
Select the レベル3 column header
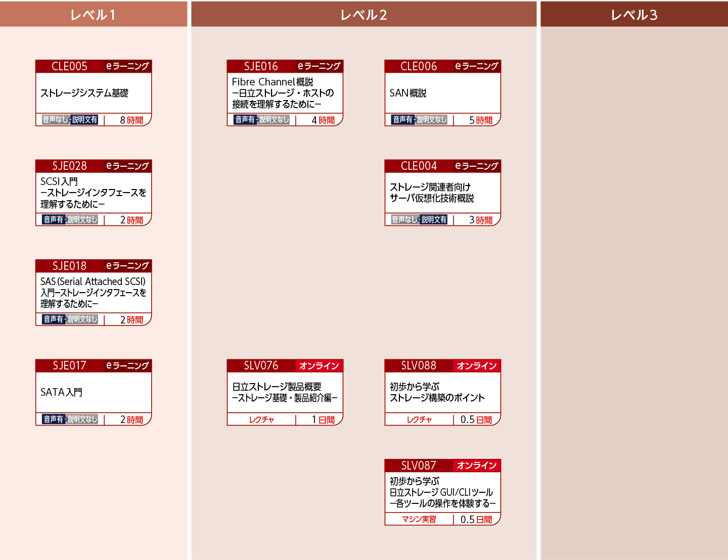click(634, 14)
